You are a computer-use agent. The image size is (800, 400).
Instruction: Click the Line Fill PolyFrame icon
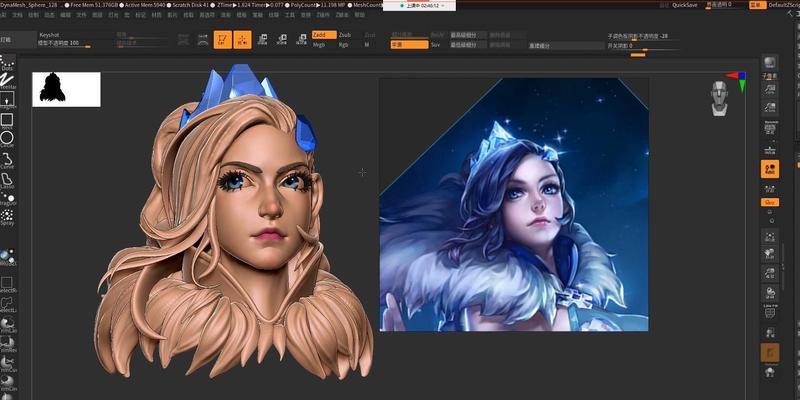point(770,311)
